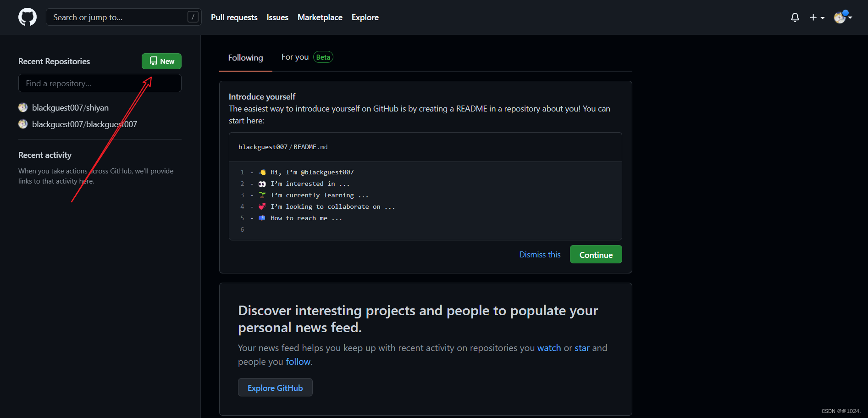The width and height of the screenshot is (868, 418).
Task: Click README line 'Hi, I'm @blackguest007'
Action: [312, 172]
